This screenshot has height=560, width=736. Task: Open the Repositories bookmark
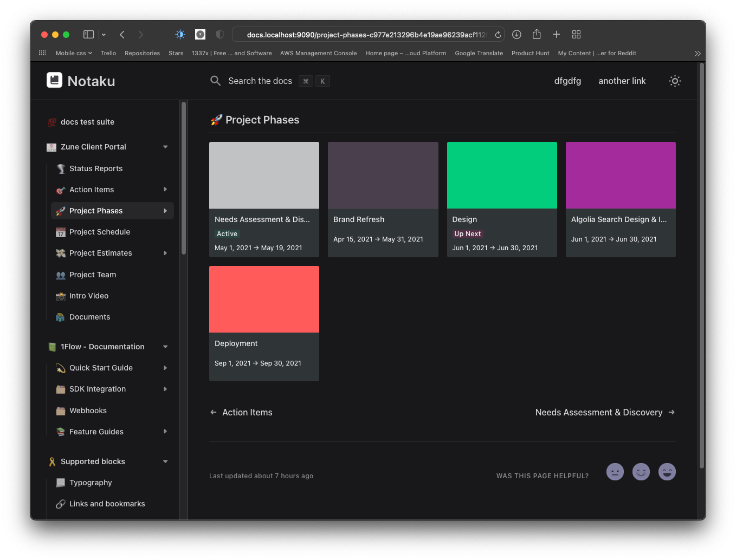coord(142,53)
